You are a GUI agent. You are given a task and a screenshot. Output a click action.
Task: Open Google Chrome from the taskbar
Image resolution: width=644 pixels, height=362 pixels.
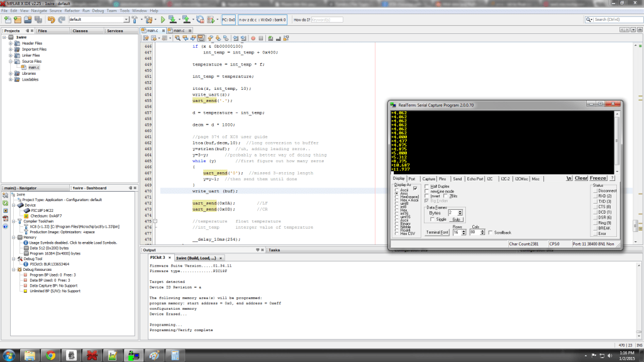pyautogui.click(x=50, y=356)
